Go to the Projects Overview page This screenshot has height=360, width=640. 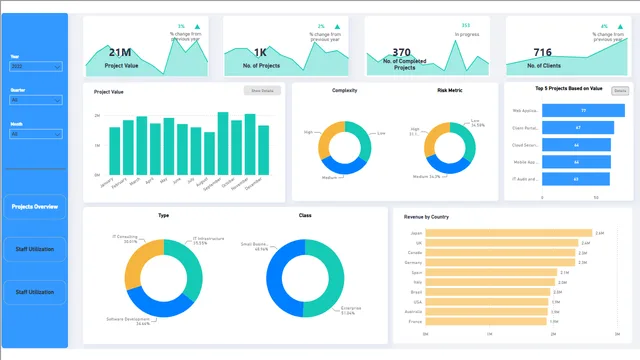coord(35,207)
